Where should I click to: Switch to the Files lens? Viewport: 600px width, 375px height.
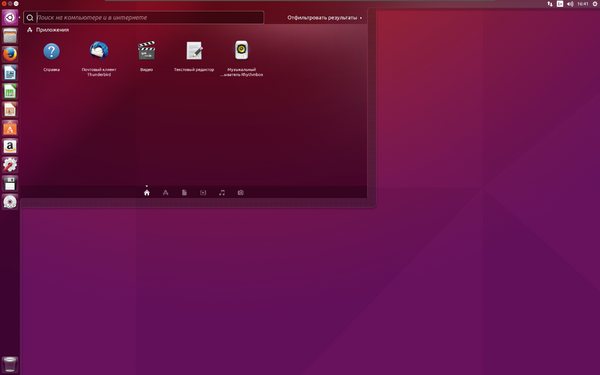pos(184,192)
